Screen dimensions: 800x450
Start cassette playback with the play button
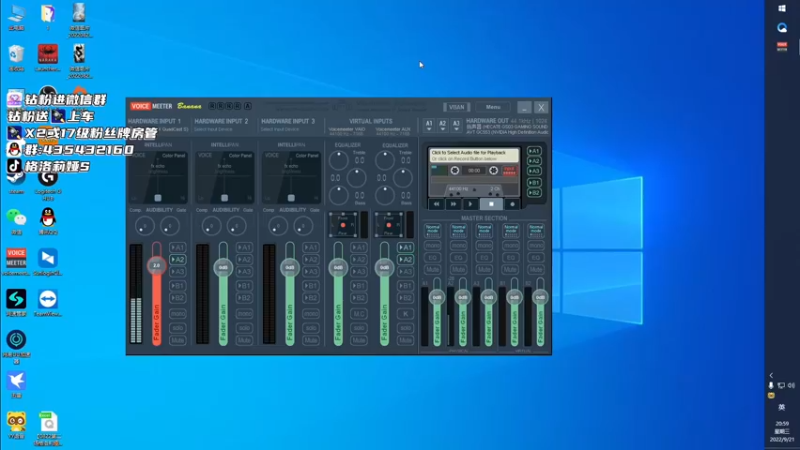coord(470,204)
